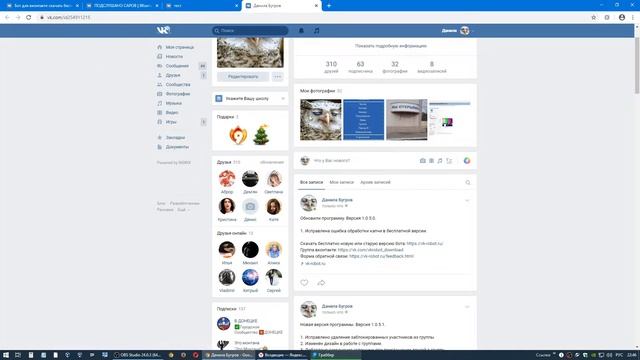640x360 pixels.
Task: Click the VK logo in the header
Action: click(x=163, y=30)
